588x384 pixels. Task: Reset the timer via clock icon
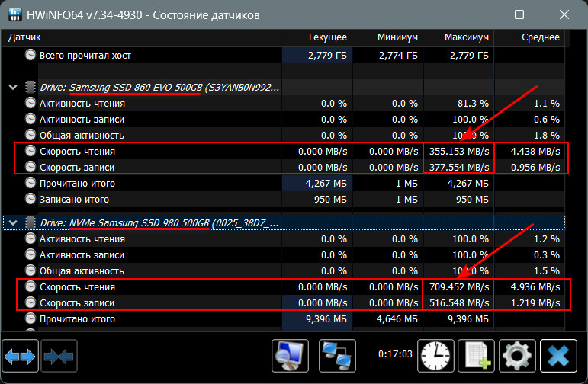435,356
